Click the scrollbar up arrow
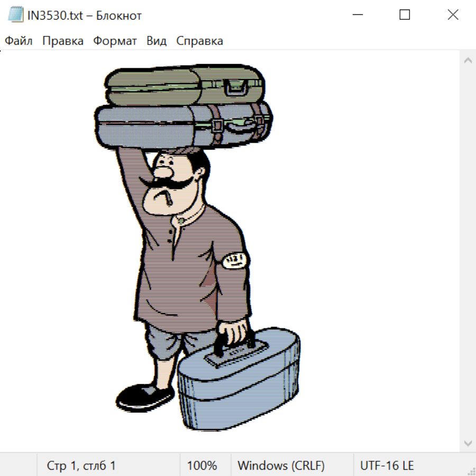Image resolution: width=476 pixels, height=476 pixels. pyautogui.click(x=468, y=60)
